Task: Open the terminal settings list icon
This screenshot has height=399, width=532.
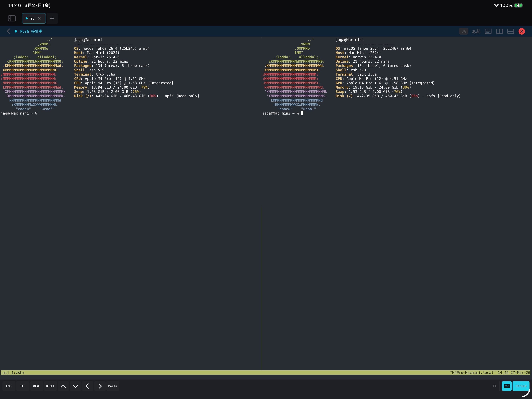Action: [488, 31]
